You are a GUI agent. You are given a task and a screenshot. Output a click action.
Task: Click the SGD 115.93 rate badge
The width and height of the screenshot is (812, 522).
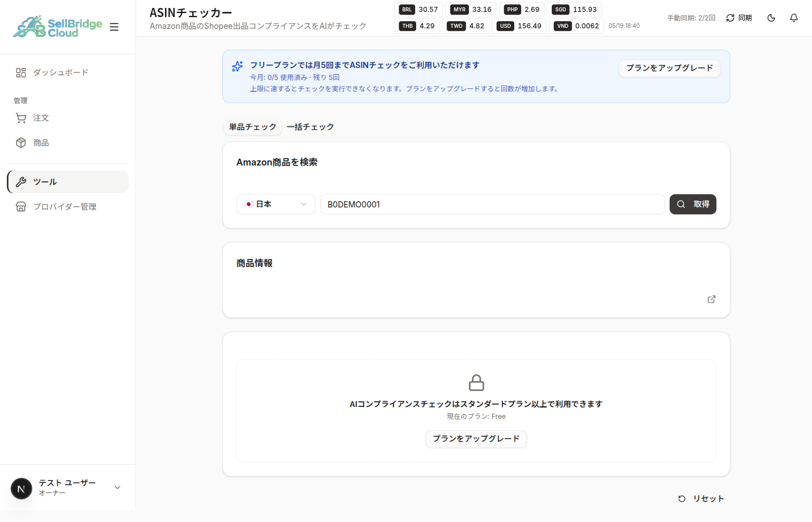(x=574, y=10)
